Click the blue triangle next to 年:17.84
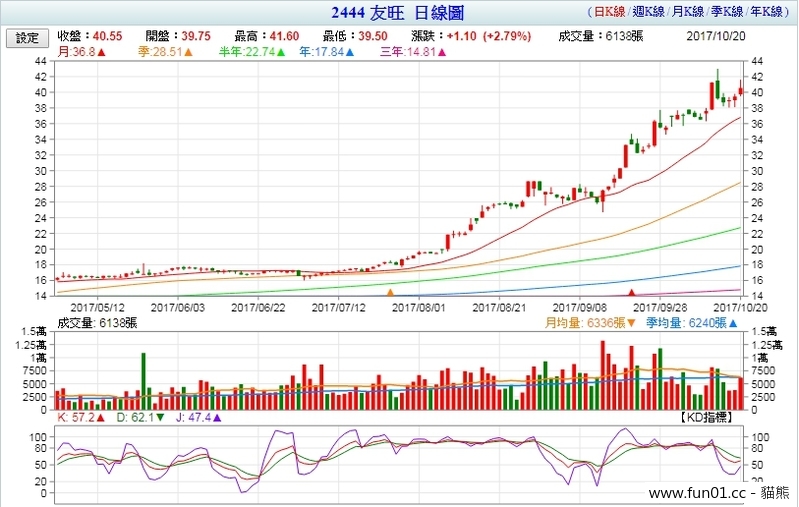 tap(350, 52)
